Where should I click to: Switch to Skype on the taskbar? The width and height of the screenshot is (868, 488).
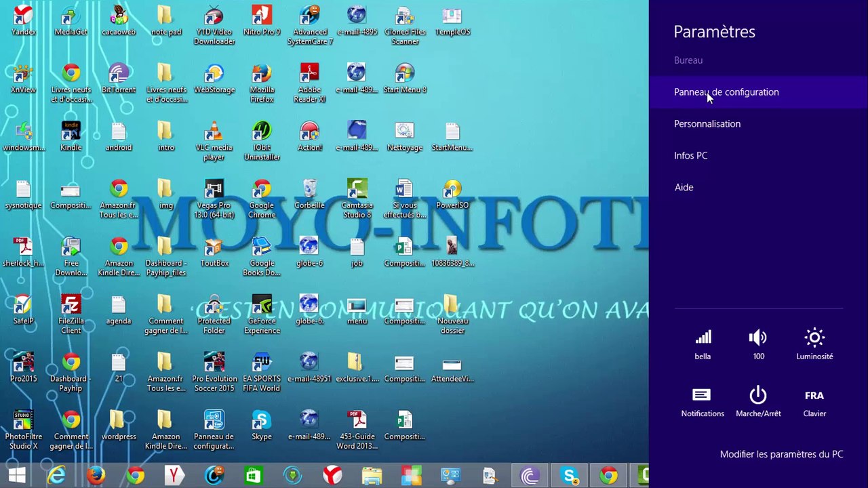pos(570,476)
